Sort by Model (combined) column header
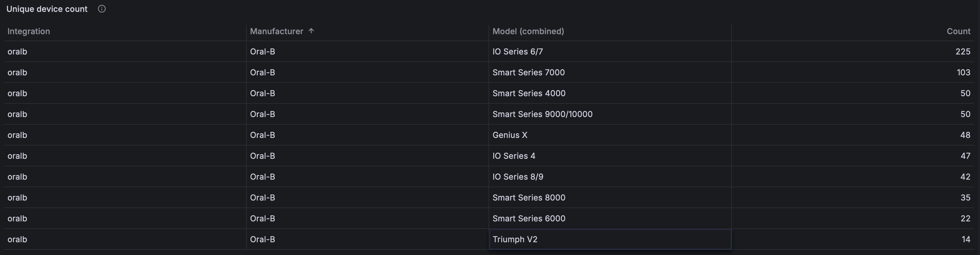The width and height of the screenshot is (980, 255). tap(528, 31)
